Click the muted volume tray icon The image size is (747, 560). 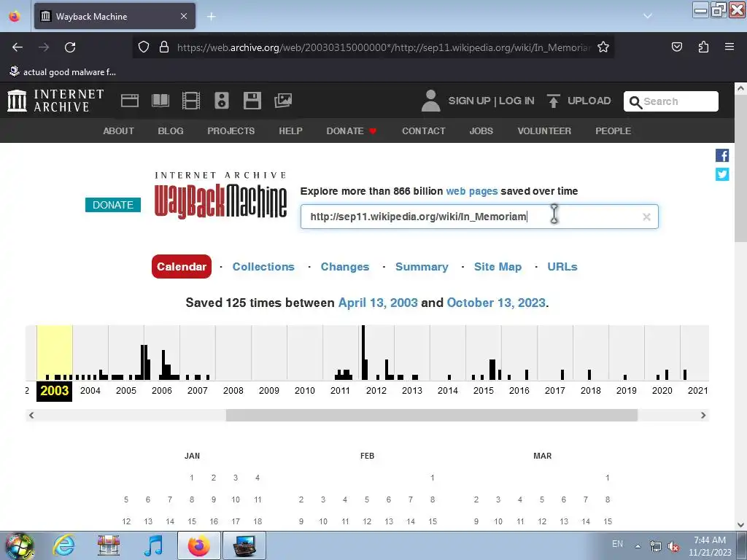click(x=673, y=547)
